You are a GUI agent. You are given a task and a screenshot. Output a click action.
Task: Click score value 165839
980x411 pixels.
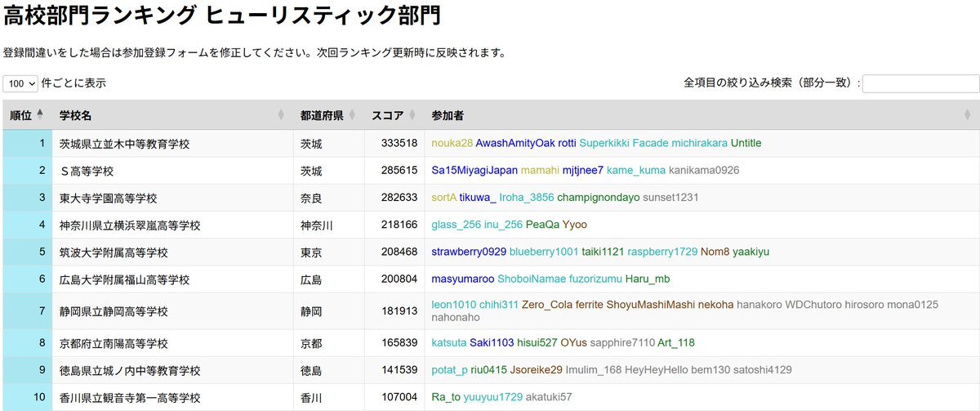[x=399, y=342]
